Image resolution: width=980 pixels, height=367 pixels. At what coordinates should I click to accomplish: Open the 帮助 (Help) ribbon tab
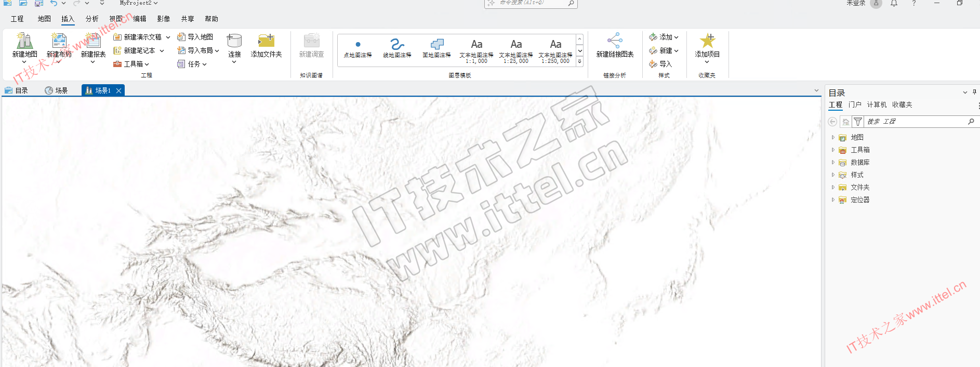coord(211,19)
